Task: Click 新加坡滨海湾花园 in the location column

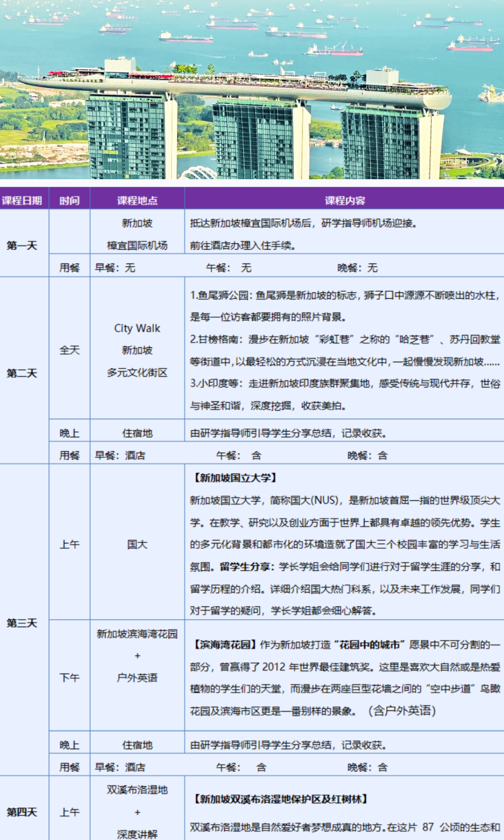Action: coord(137,634)
